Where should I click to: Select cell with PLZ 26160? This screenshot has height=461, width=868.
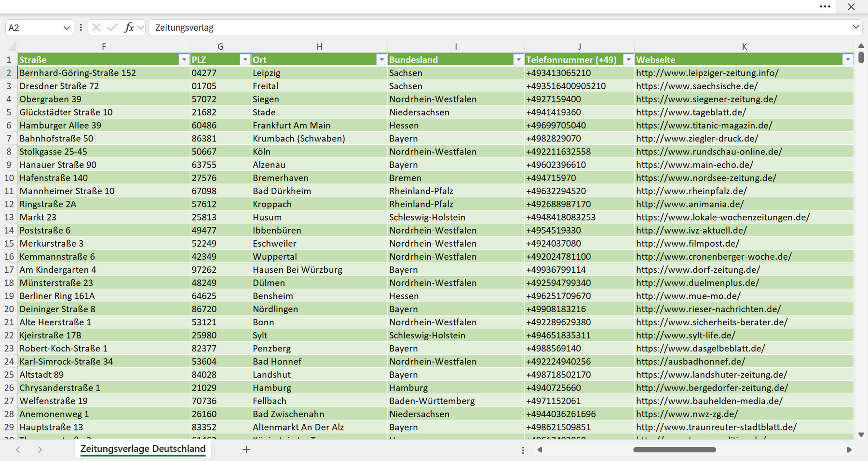pos(220,414)
